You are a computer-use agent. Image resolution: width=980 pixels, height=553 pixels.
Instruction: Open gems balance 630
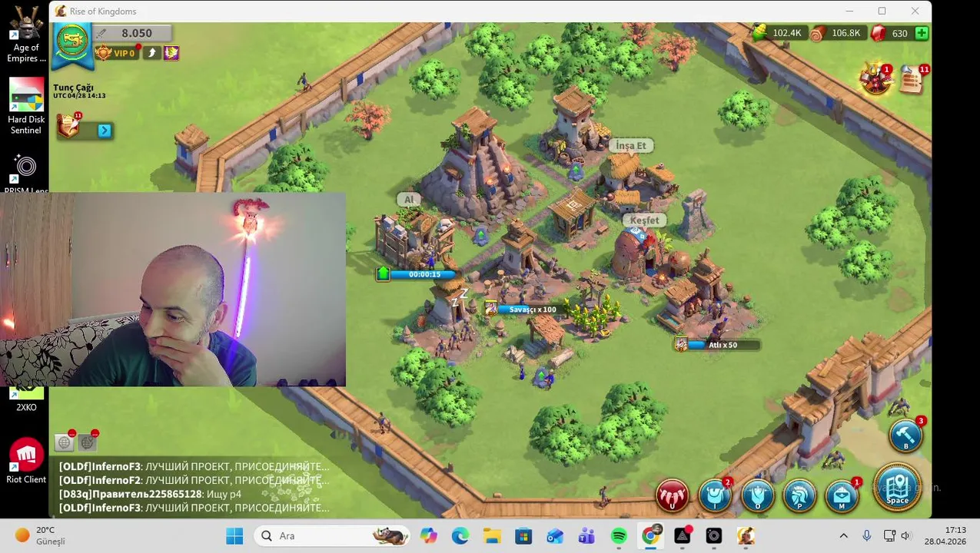pyautogui.click(x=891, y=33)
